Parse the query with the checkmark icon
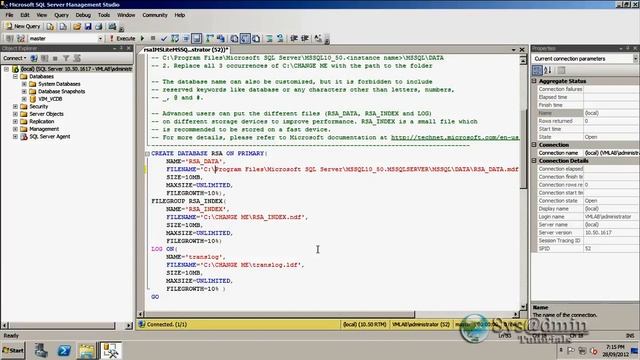This screenshot has height=360, width=640. click(164, 38)
